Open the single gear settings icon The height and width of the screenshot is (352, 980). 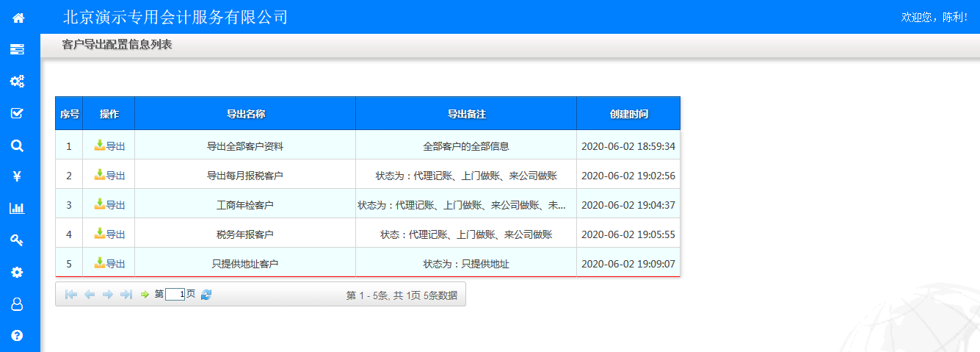[17, 272]
